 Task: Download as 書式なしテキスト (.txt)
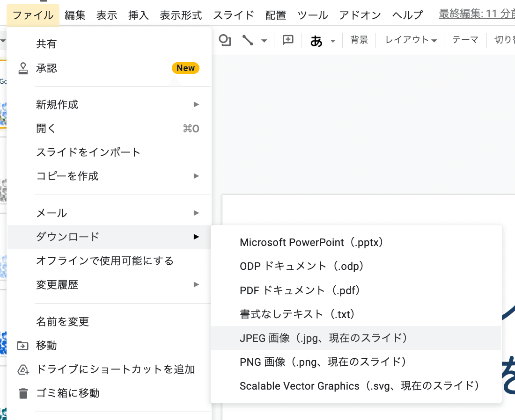[x=356, y=314]
